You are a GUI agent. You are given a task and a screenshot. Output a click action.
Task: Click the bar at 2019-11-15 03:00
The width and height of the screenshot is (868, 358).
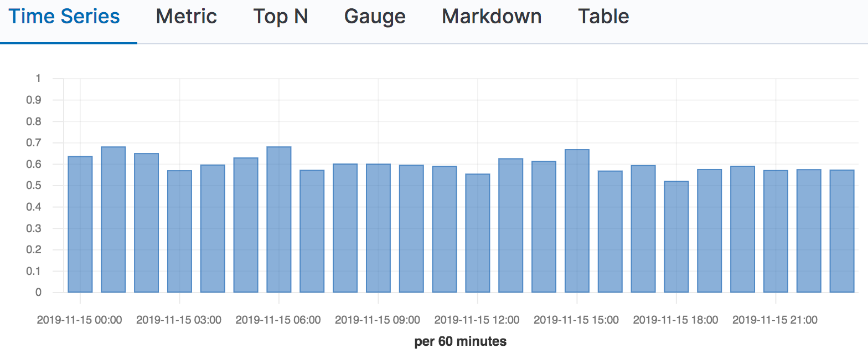click(179, 232)
